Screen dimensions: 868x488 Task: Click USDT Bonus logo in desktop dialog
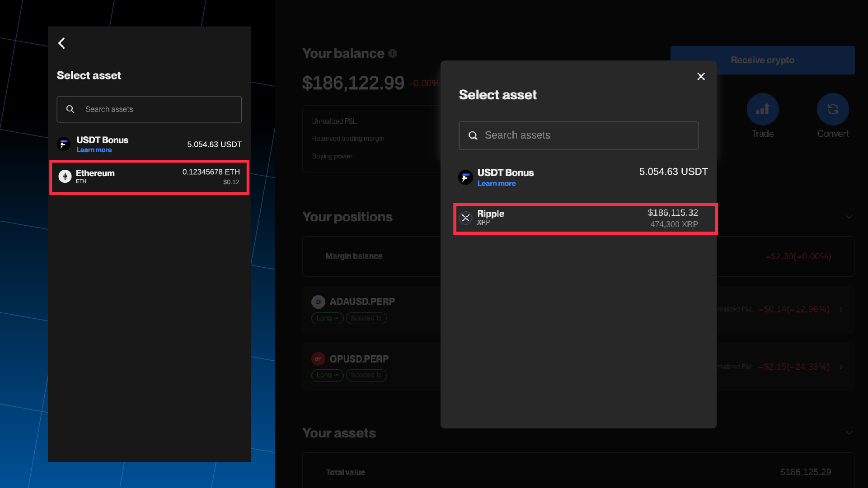465,177
